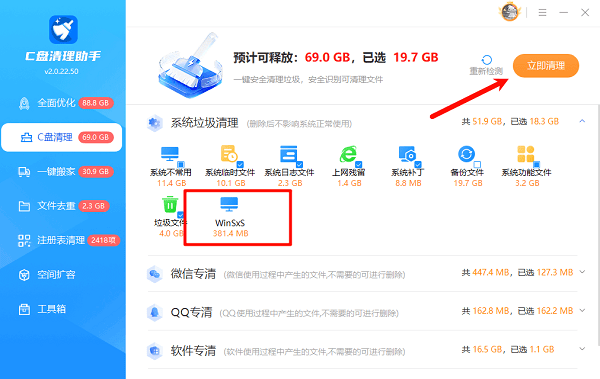The height and width of the screenshot is (379, 600).
Task: Toggle the 系统补丁 checkbox
Action: click(418, 165)
